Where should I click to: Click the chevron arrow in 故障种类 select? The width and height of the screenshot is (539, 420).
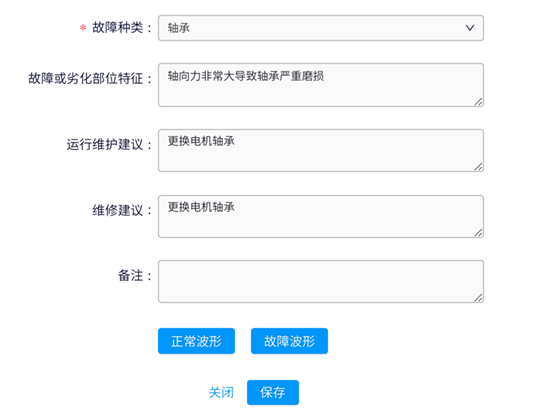coord(470,28)
